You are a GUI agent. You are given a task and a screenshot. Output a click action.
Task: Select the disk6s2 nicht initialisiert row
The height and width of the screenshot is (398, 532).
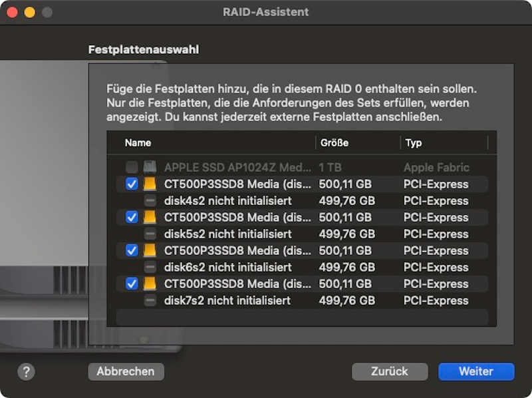[302, 268]
